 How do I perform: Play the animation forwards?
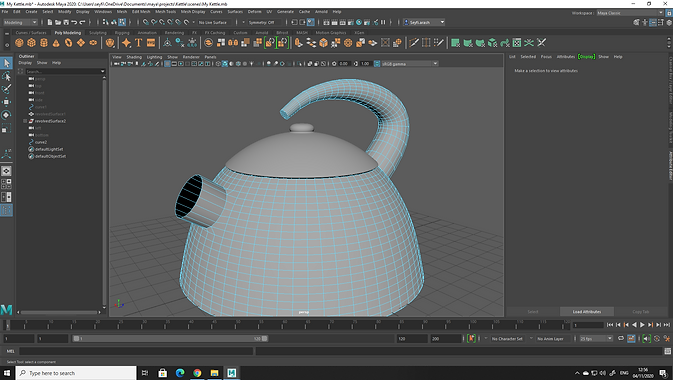643,325
